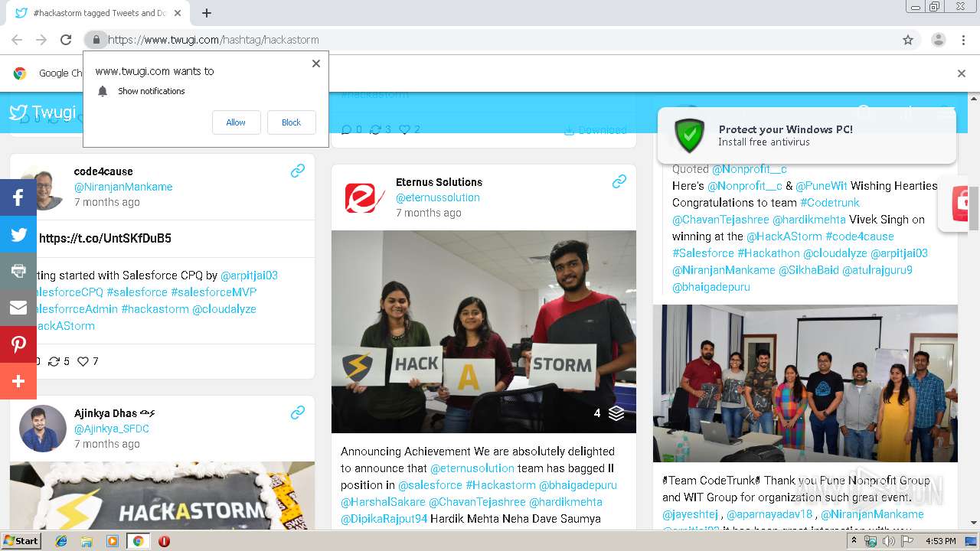Go back to previous page
The width and height of the screenshot is (980, 551).
(x=17, y=40)
